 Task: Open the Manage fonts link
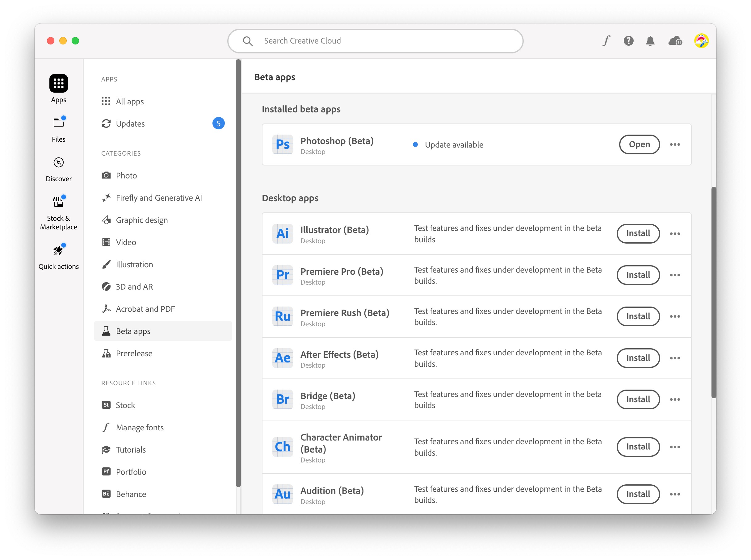[x=163, y=428]
